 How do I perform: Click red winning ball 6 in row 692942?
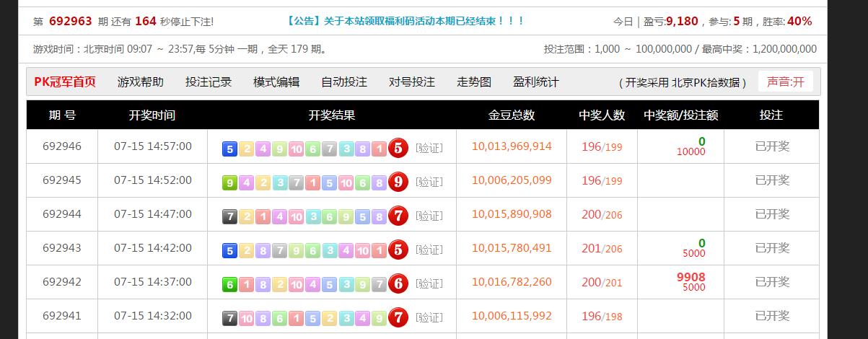pyautogui.click(x=398, y=283)
